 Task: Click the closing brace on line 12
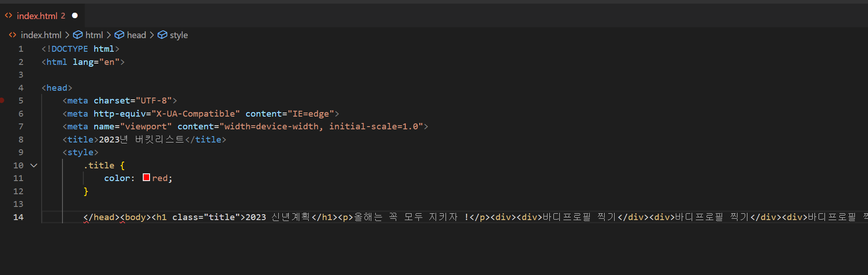pyautogui.click(x=86, y=191)
